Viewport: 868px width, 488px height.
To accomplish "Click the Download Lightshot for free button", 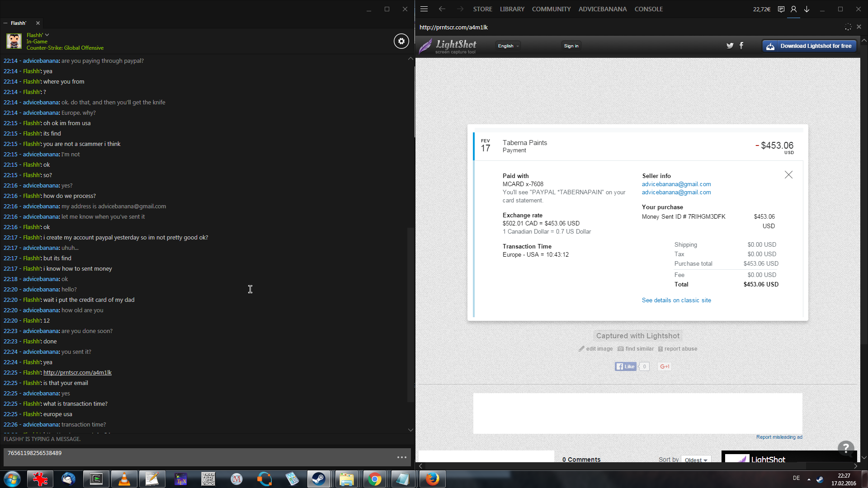I will point(809,46).
